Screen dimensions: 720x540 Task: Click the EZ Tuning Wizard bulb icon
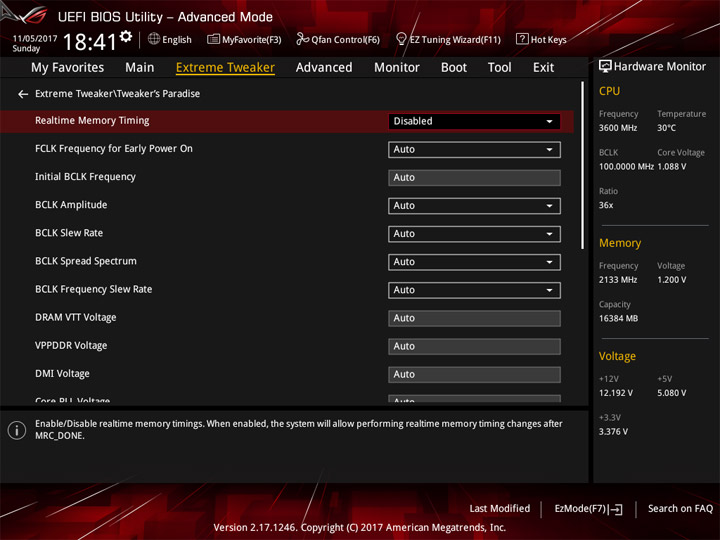tap(401, 39)
